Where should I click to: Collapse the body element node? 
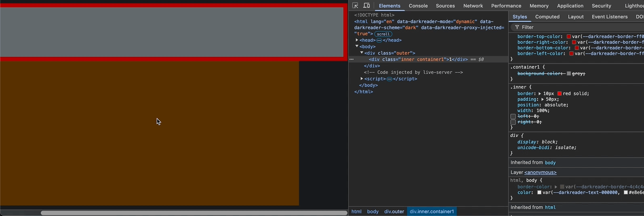tap(357, 47)
